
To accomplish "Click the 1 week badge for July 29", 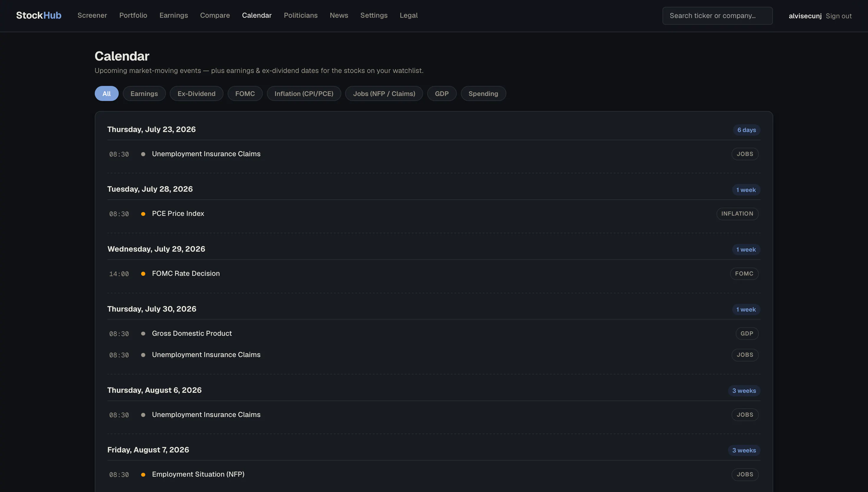I will point(746,250).
